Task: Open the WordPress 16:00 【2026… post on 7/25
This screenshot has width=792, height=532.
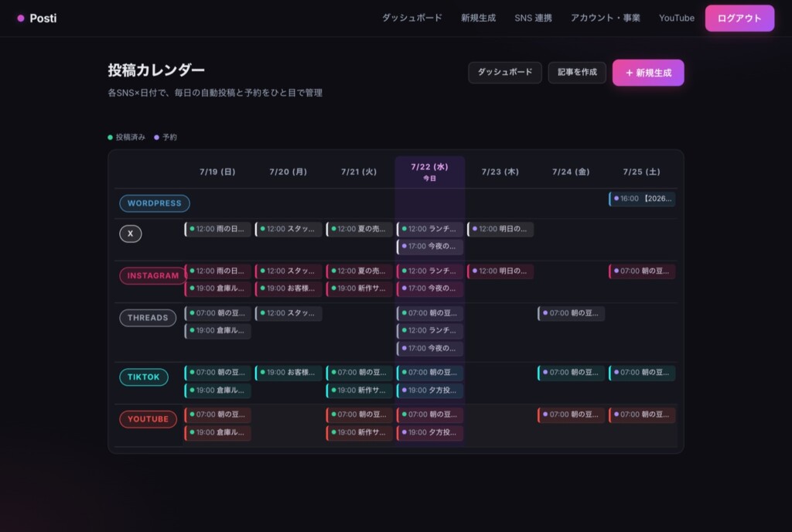Action: click(642, 199)
